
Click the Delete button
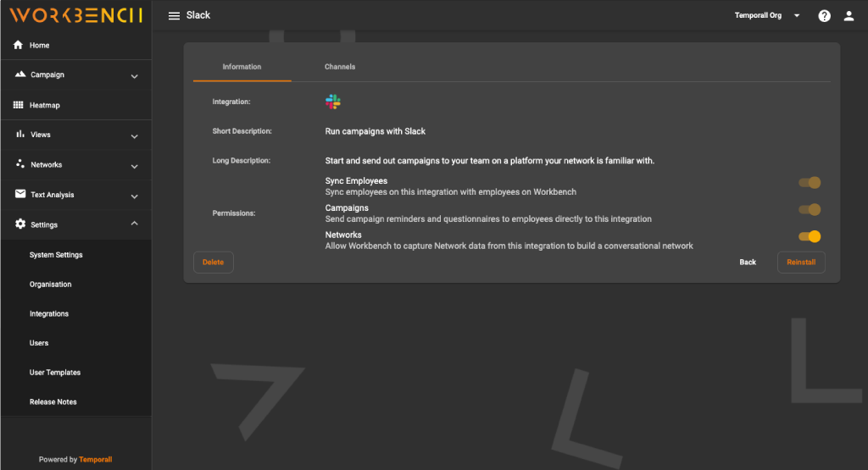pos(213,262)
